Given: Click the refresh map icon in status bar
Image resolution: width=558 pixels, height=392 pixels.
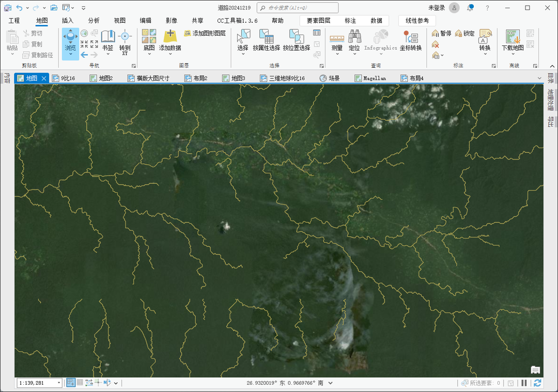Looking at the screenshot, I should point(537,383).
